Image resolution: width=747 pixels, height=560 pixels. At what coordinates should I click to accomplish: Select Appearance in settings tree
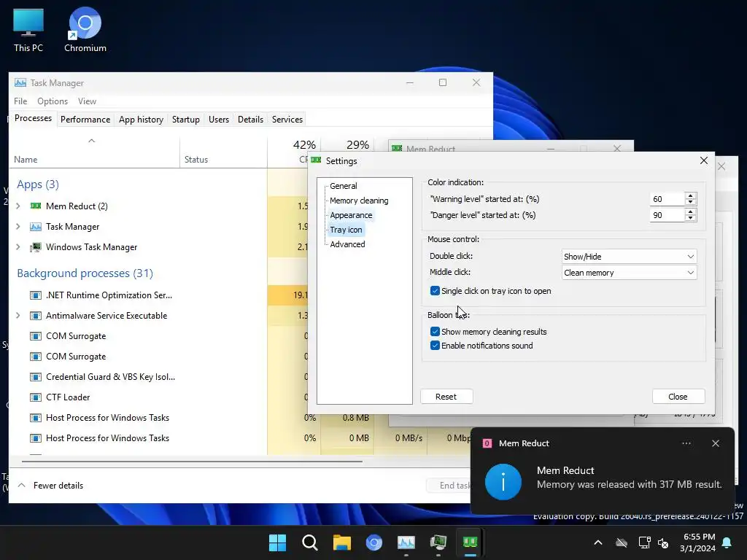tap(351, 215)
